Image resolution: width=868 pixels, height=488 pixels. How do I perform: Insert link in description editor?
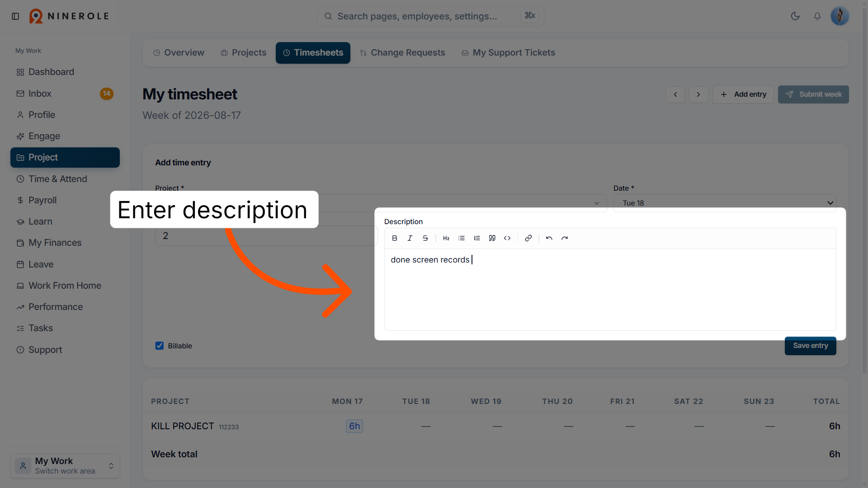tap(528, 238)
